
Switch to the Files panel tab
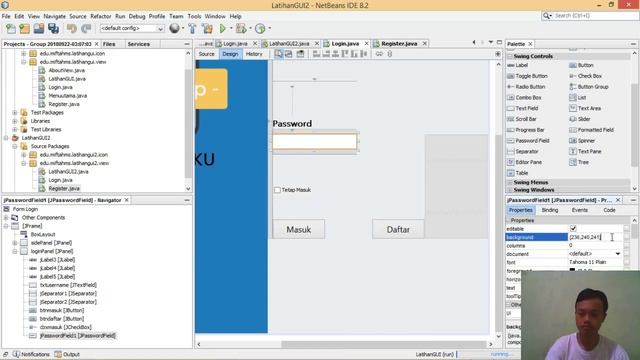(x=109, y=44)
